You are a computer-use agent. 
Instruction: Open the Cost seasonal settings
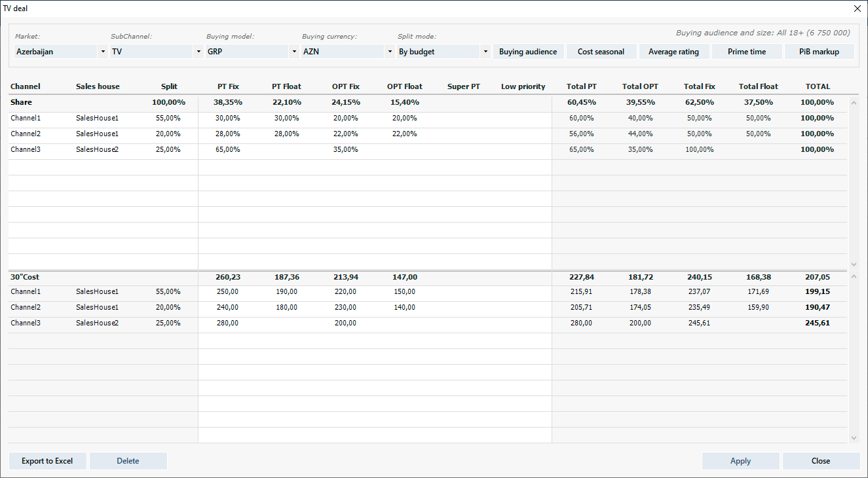[601, 52]
